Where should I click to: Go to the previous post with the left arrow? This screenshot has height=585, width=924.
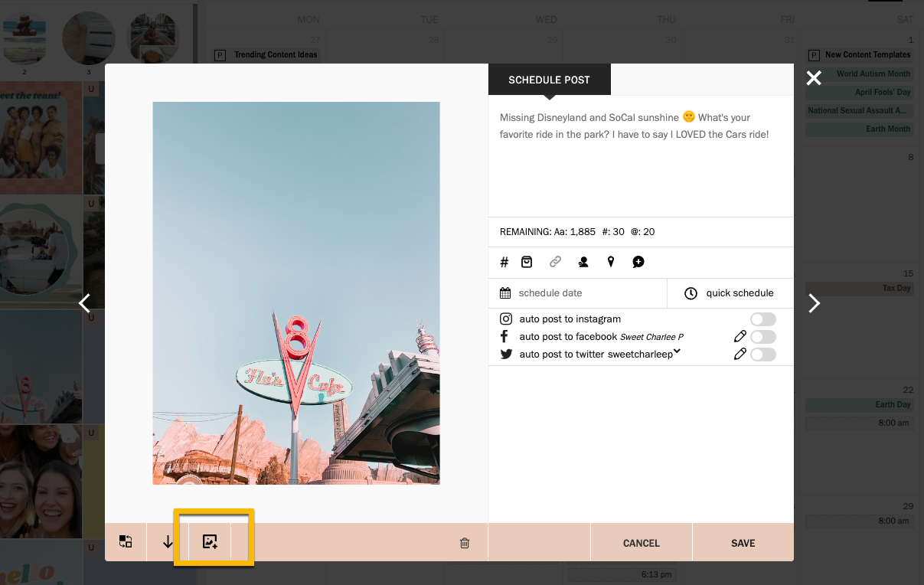85,303
